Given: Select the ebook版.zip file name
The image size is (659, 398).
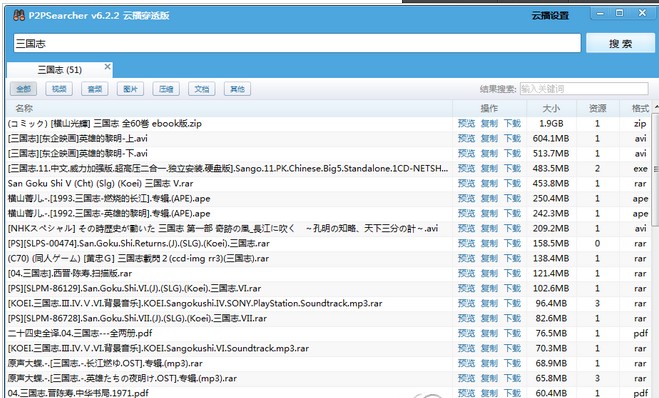Looking at the screenshot, I should click(105, 124).
